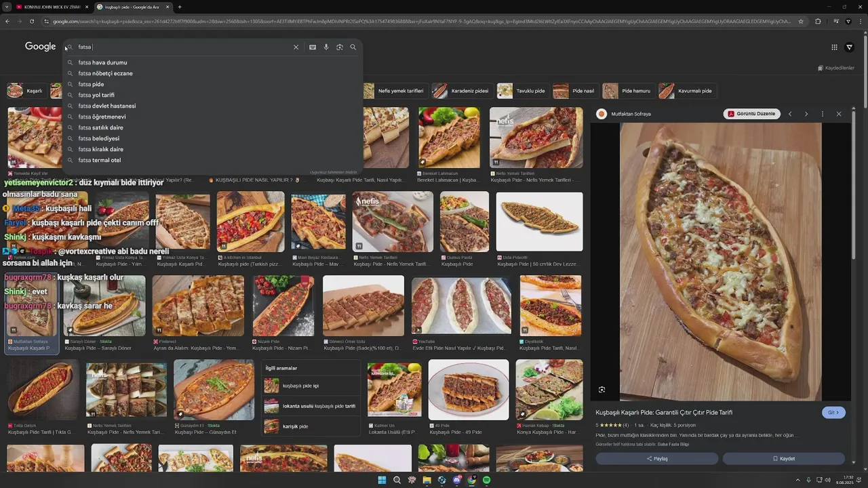Show hidden system tray icons

[x=797, y=480]
